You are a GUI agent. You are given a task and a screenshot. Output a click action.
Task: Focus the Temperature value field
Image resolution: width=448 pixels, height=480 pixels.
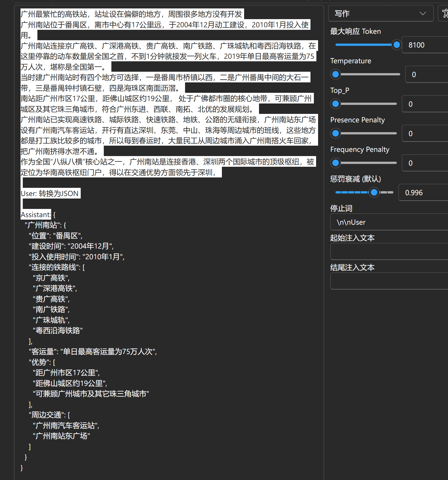[426, 75]
